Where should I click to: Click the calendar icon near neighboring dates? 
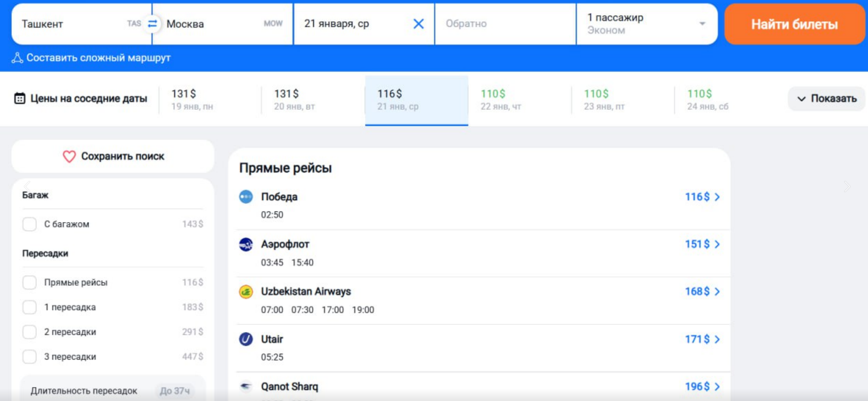[20, 99]
